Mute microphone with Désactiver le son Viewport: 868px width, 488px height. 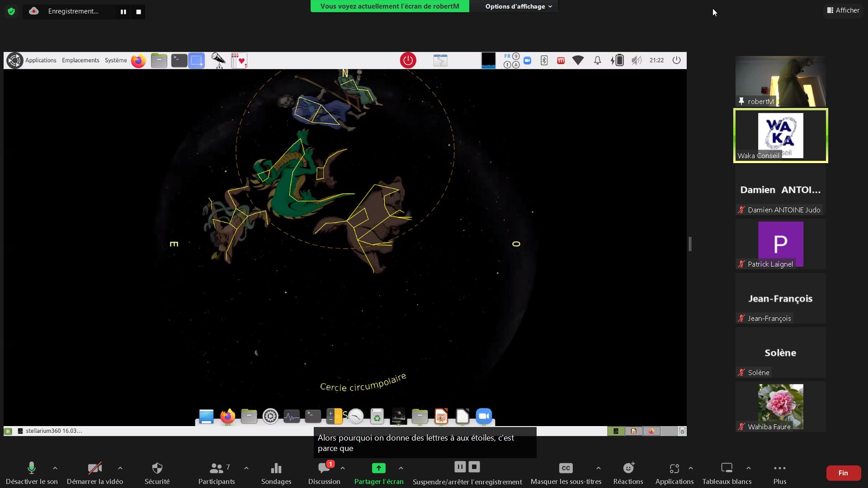pyautogui.click(x=32, y=473)
